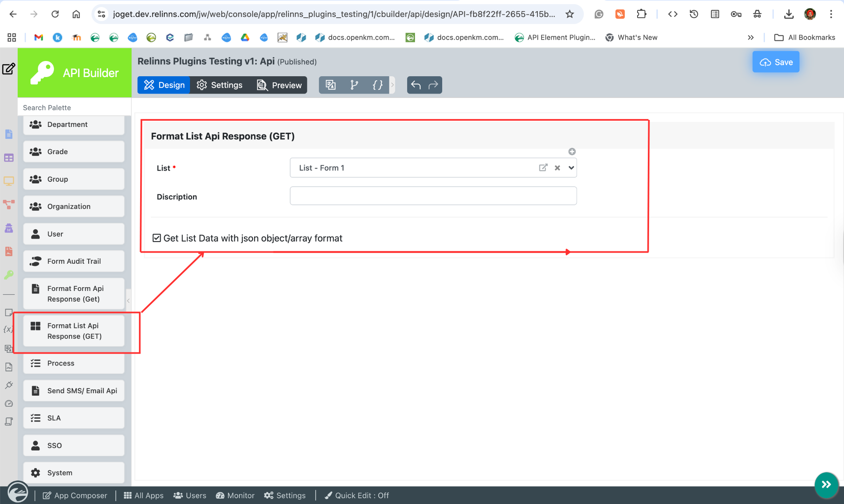Select Format Form Api Response (Get) palette item
This screenshot has height=504, width=844.
(x=74, y=294)
